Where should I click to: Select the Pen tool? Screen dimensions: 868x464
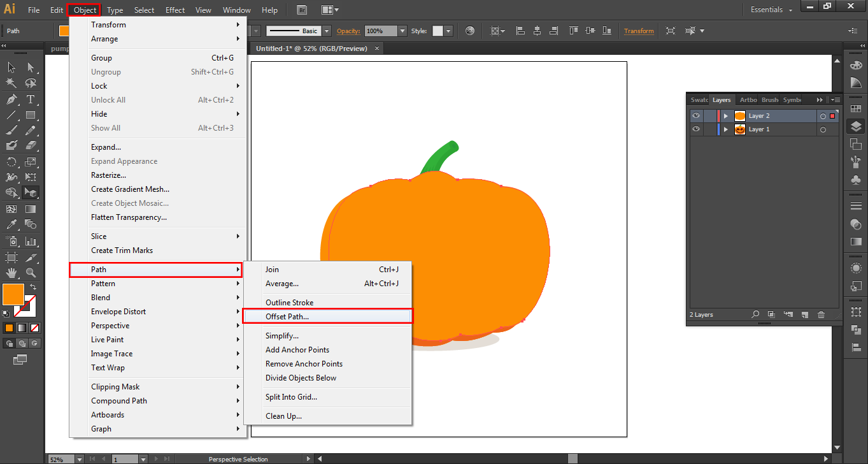[x=11, y=99]
